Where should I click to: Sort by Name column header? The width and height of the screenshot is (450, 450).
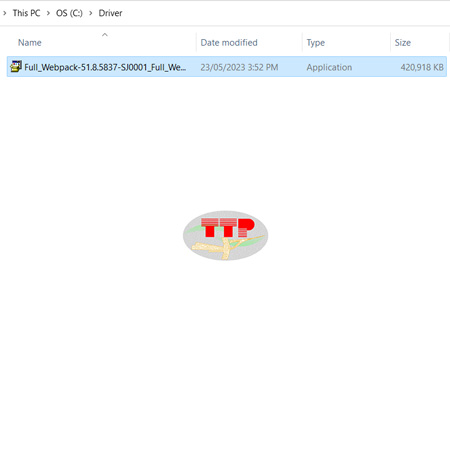(30, 43)
